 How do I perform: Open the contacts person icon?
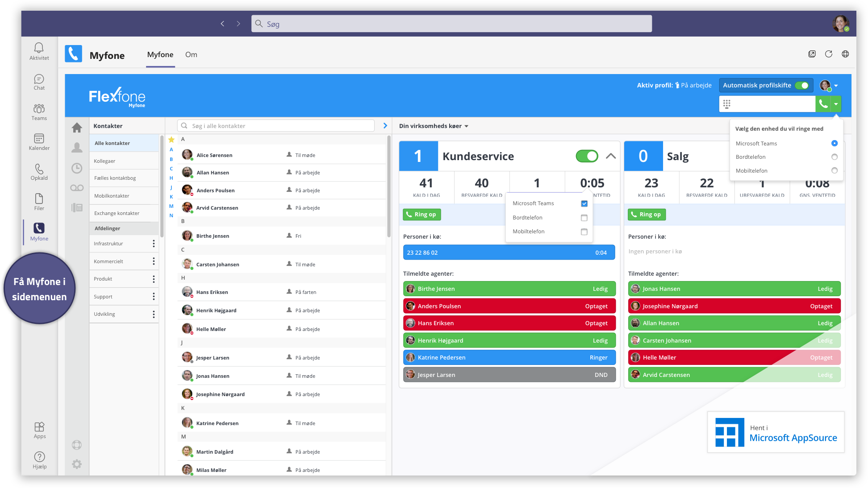(x=77, y=147)
